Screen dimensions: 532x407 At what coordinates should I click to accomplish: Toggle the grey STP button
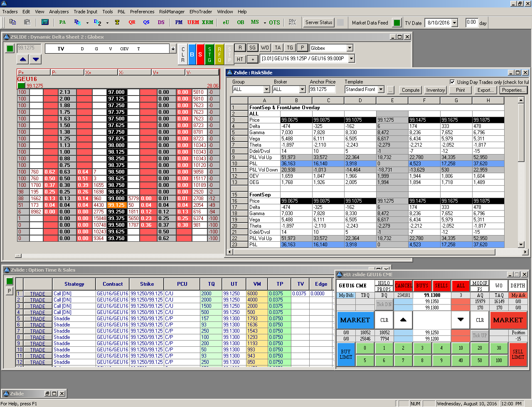229,54
